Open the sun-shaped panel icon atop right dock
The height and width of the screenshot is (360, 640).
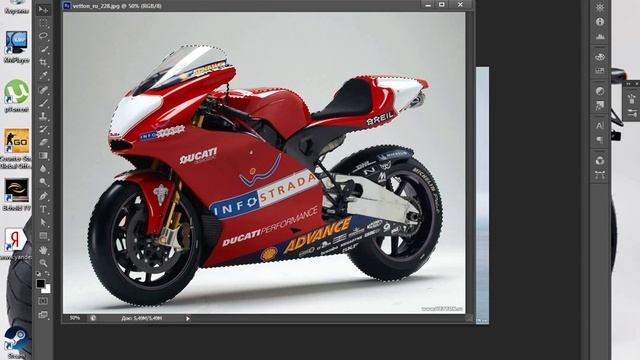click(600, 7)
